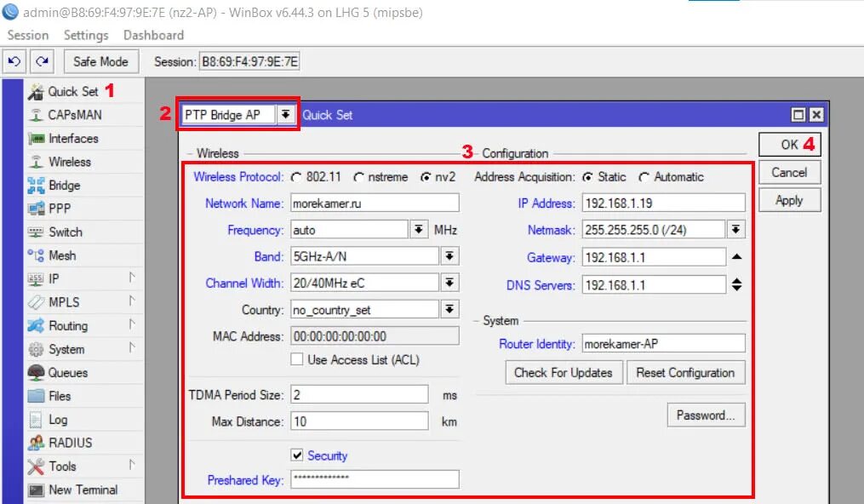Expand the Country dropdown

point(449,309)
